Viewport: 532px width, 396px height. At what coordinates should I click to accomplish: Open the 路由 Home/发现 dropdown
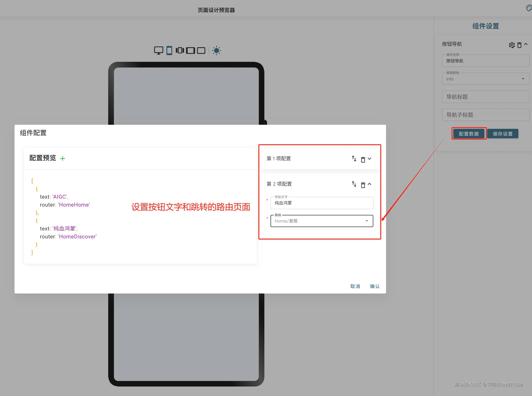coord(321,221)
